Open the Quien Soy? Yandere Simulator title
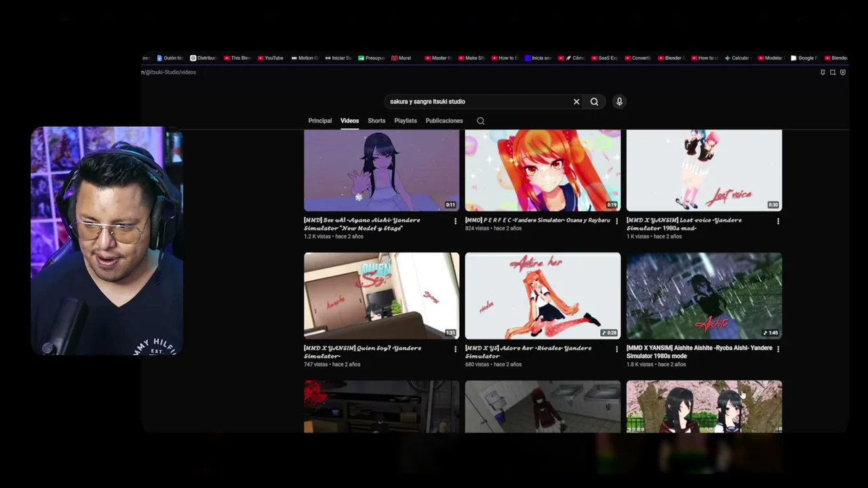The width and height of the screenshot is (868, 488). pyautogui.click(x=363, y=352)
